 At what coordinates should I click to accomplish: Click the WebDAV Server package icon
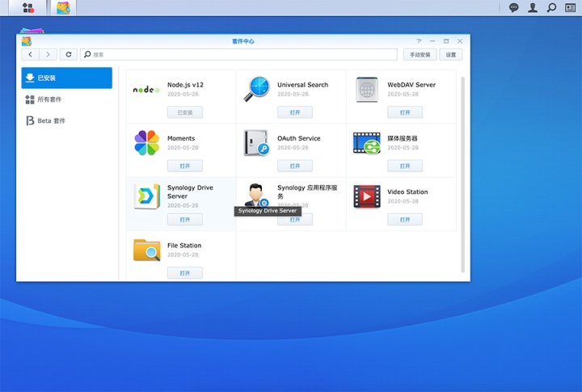point(366,89)
